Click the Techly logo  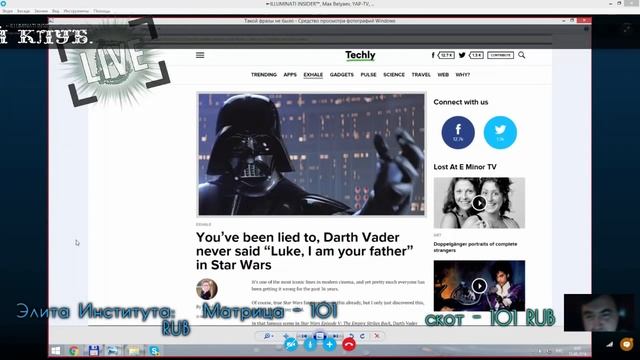click(x=360, y=55)
